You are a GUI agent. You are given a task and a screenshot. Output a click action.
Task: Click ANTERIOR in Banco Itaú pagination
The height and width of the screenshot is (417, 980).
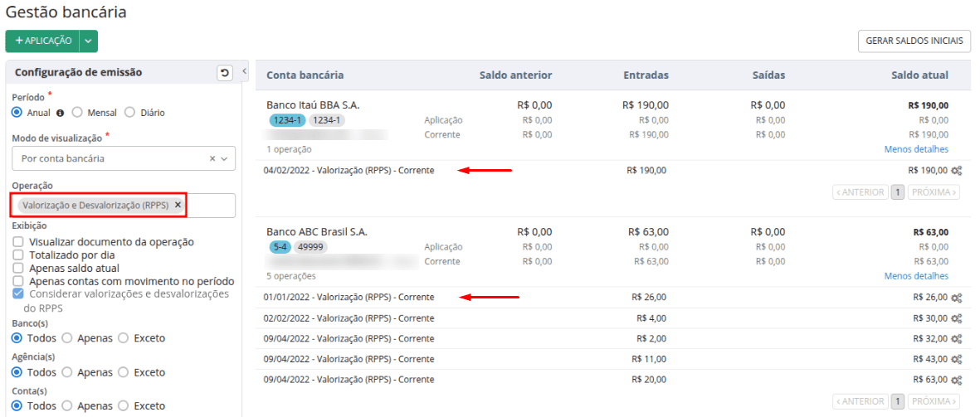pyautogui.click(x=860, y=192)
